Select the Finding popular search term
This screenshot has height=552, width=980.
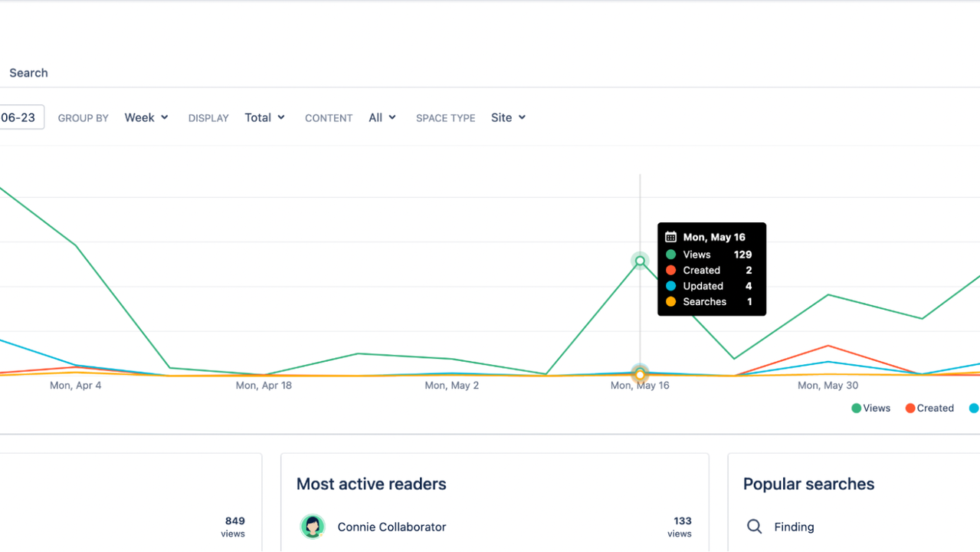coord(794,527)
